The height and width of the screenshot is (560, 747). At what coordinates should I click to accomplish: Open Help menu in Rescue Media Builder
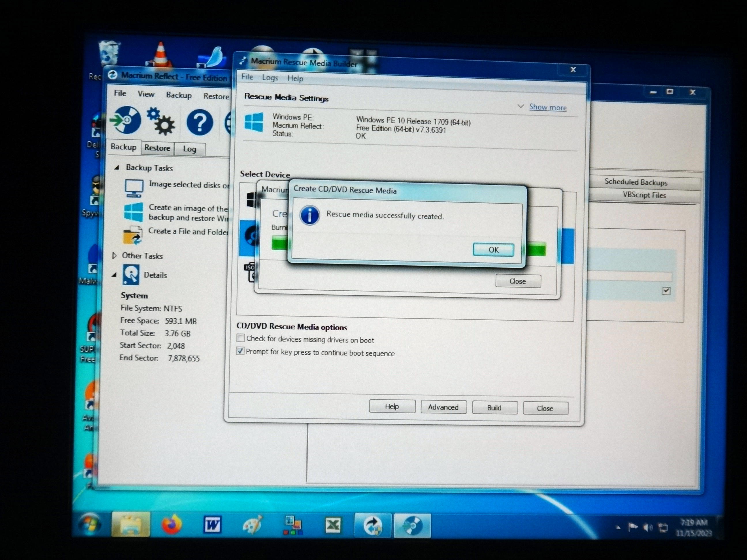pyautogui.click(x=295, y=78)
